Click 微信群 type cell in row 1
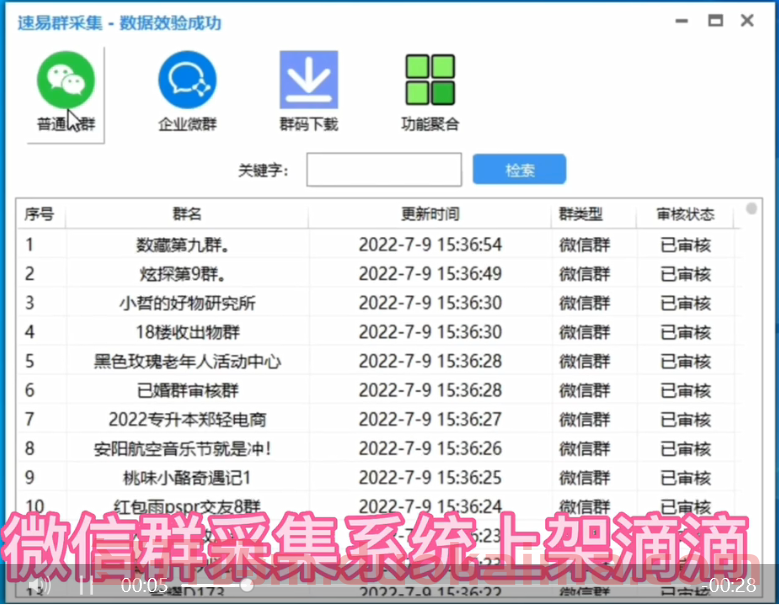779x605 pixels. 584,245
